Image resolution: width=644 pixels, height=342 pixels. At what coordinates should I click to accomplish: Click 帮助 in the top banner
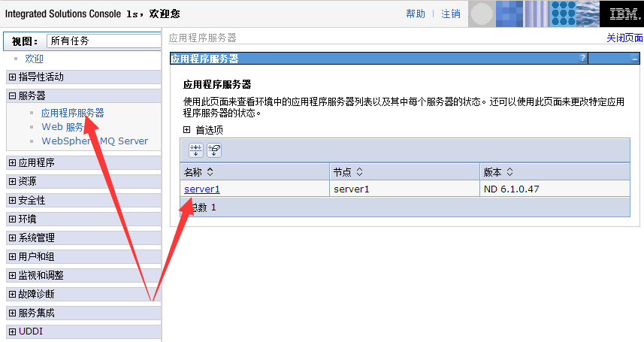click(416, 14)
